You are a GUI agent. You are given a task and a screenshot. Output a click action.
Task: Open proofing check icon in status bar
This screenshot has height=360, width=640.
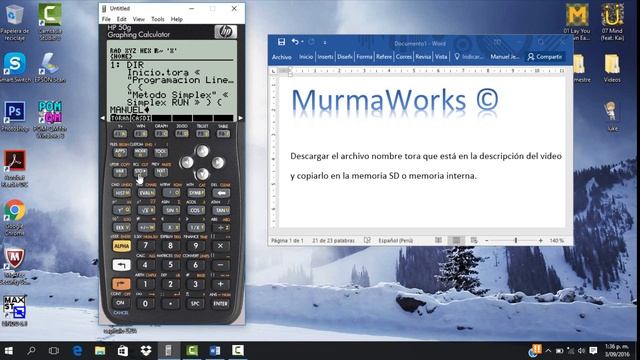(x=367, y=241)
